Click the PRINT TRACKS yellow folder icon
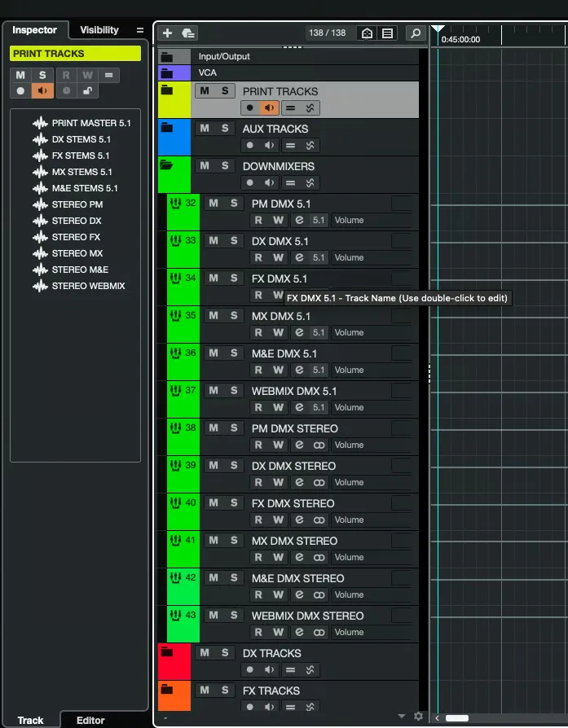This screenshot has height=728, width=568. [167, 90]
